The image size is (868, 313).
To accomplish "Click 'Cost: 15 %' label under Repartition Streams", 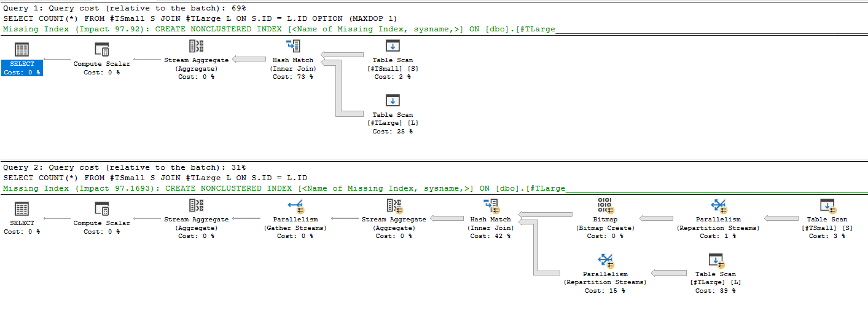I will pos(605,291).
